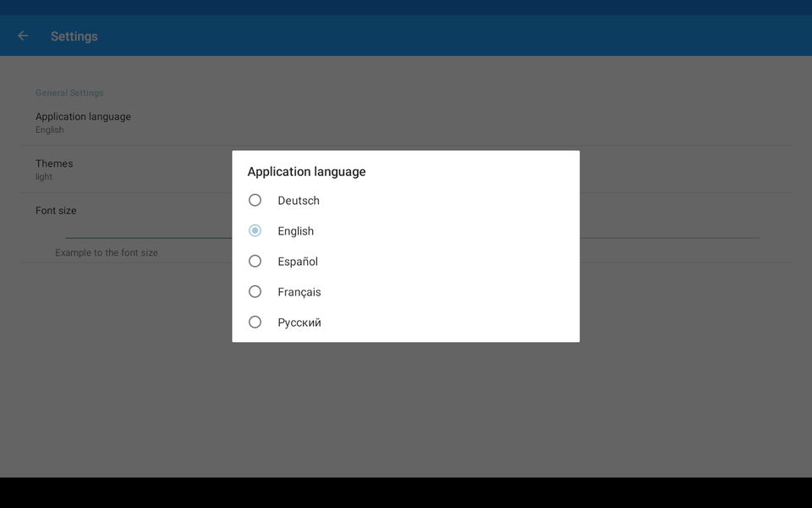
Task: Select the Русский radio button
Action: [x=255, y=323]
